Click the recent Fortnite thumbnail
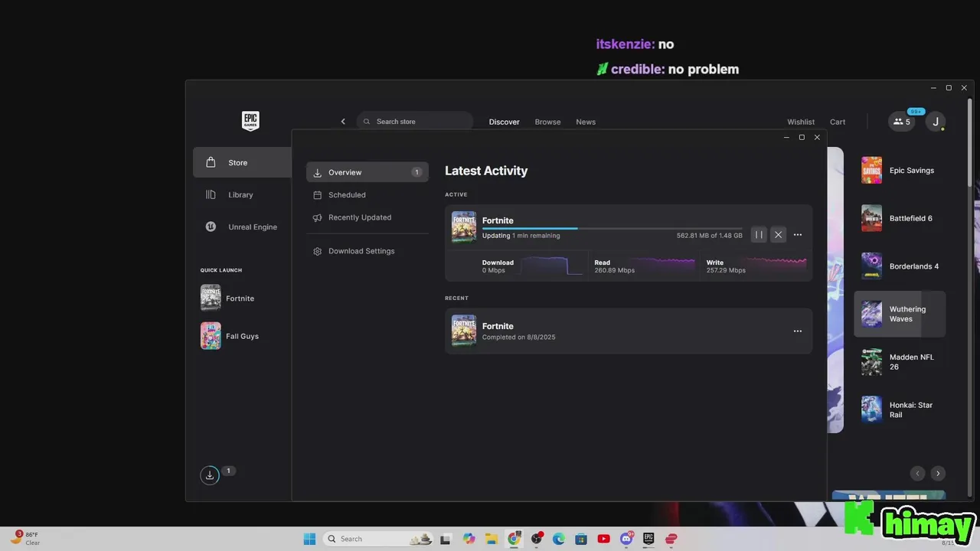Viewport: 980px width, 551px height. tap(464, 331)
